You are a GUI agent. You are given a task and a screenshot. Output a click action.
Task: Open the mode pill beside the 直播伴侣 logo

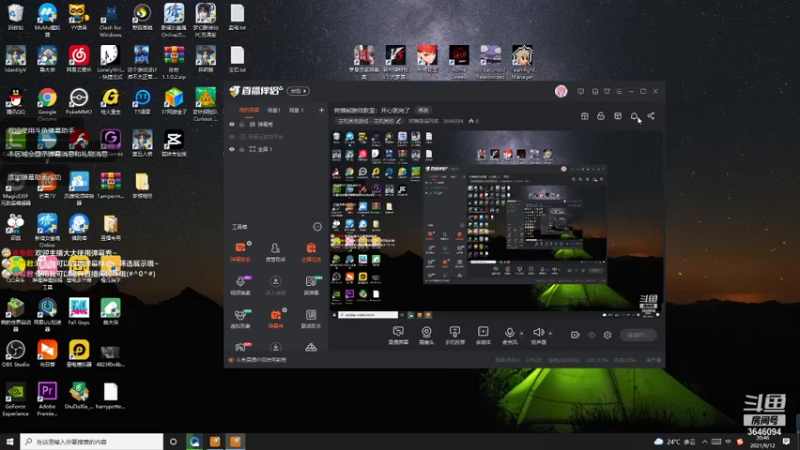coord(298,91)
